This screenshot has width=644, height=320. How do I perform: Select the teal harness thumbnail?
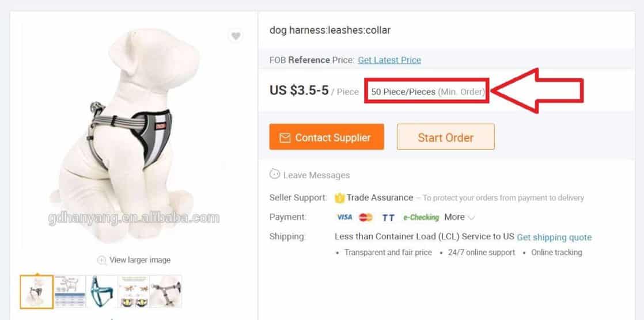102,292
